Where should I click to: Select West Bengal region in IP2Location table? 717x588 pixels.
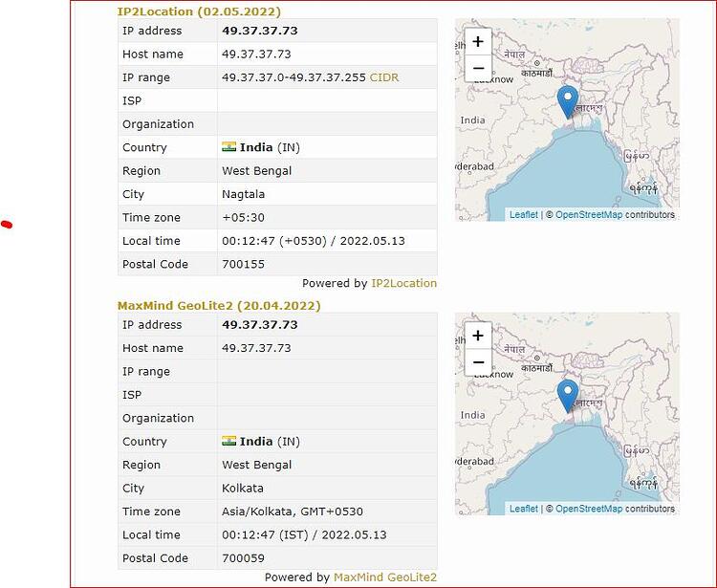(x=256, y=170)
